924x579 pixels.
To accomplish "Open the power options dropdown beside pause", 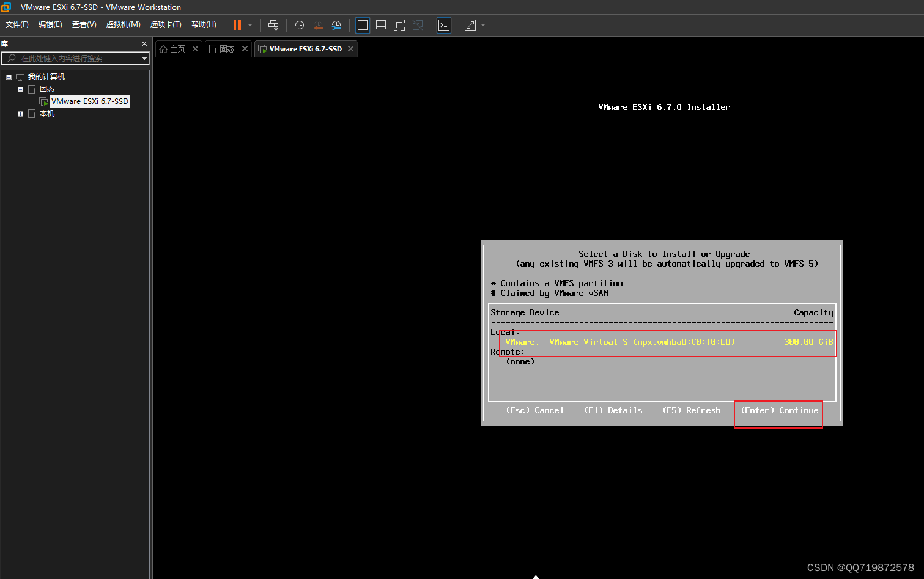I will click(x=250, y=25).
